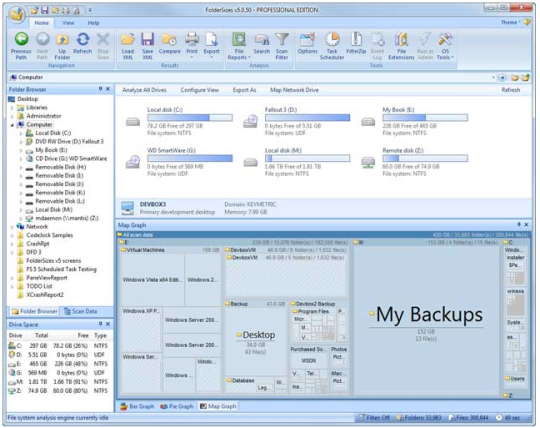Open File Extensions tool

coord(401,45)
